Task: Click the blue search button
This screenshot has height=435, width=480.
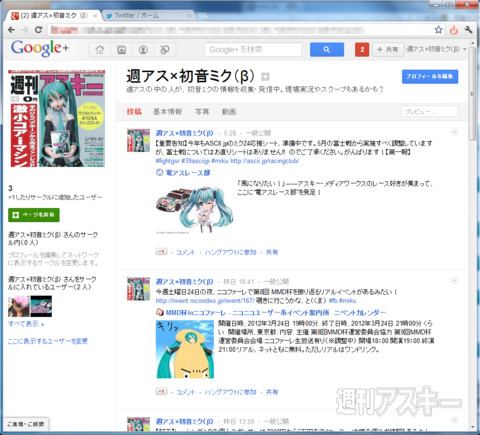Action: [x=327, y=50]
